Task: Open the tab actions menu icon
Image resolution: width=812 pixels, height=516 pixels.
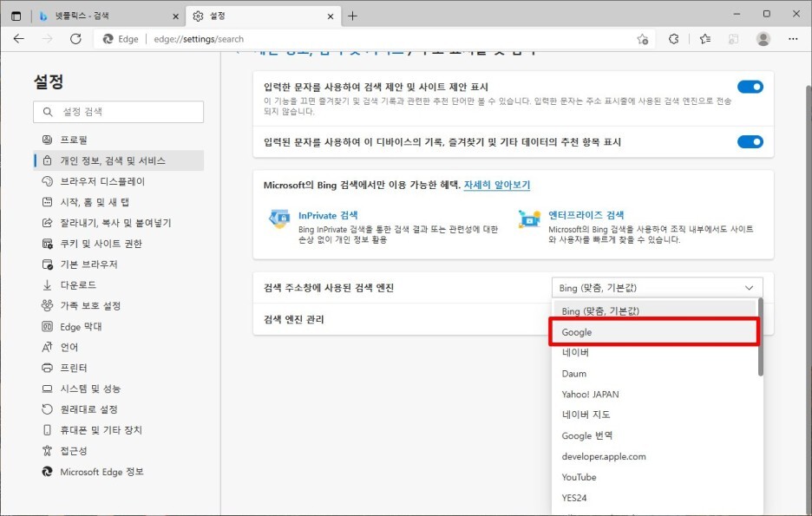Action: 16,16
